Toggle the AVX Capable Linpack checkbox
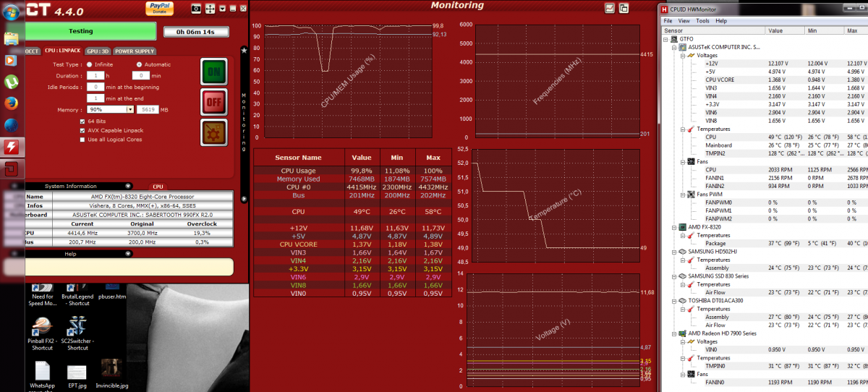868x392 pixels. click(x=83, y=130)
